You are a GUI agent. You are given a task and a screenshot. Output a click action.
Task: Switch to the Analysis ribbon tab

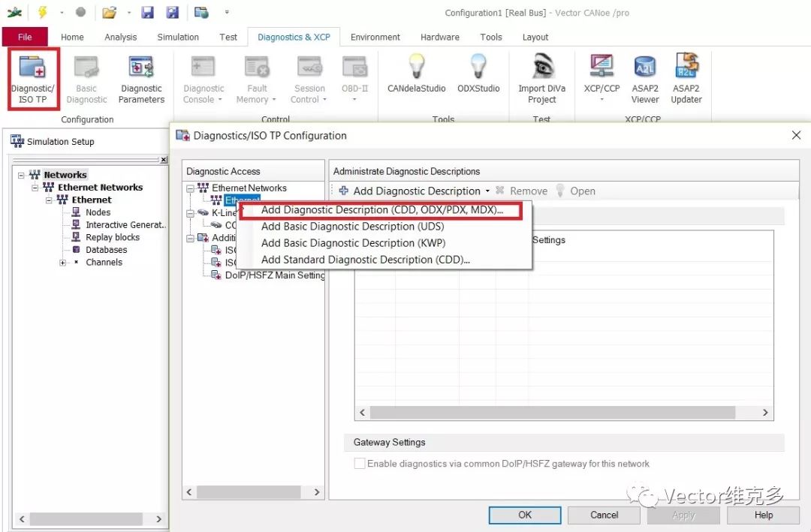point(120,38)
